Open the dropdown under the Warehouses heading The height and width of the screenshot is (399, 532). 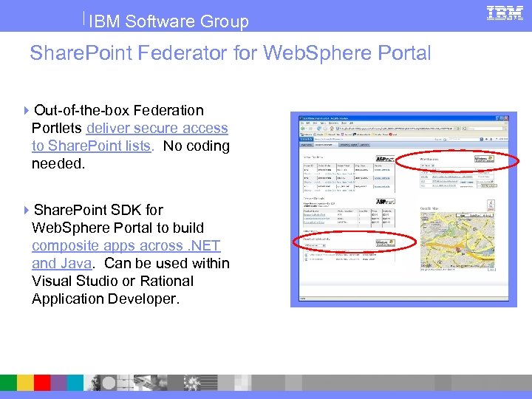pyautogui.click(x=428, y=166)
